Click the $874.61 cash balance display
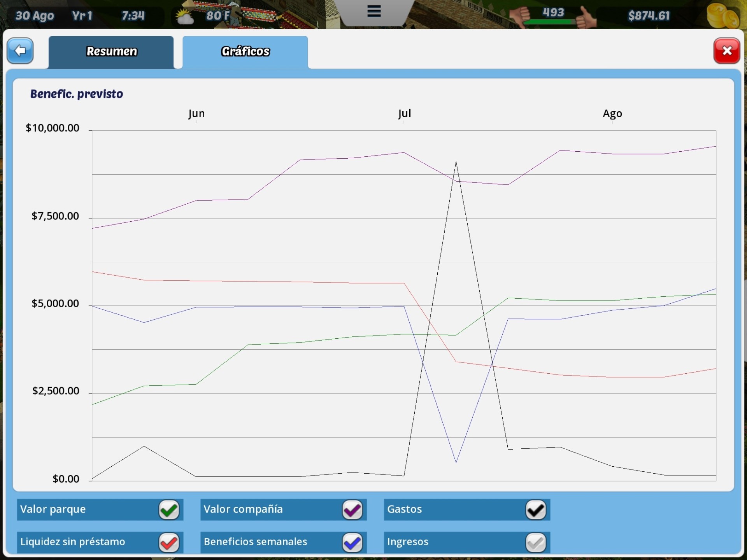The height and width of the screenshot is (560, 747). click(x=649, y=16)
